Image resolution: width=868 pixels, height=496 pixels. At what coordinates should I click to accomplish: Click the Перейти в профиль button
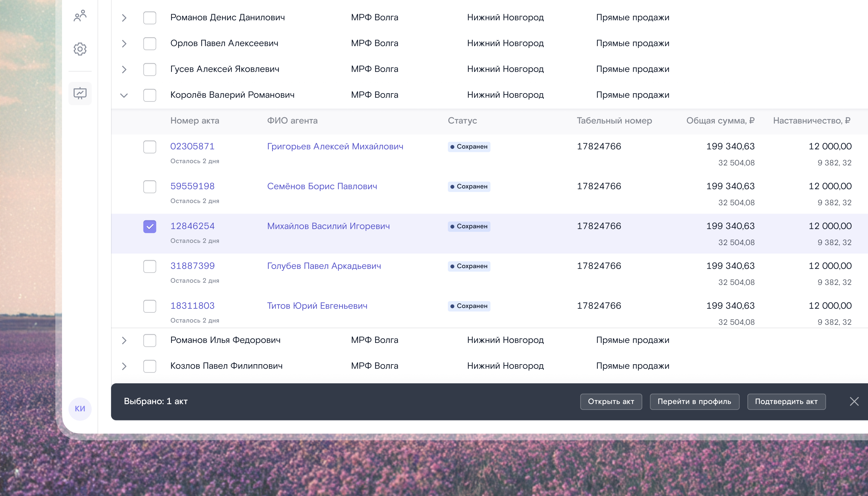pyautogui.click(x=694, y=402)
